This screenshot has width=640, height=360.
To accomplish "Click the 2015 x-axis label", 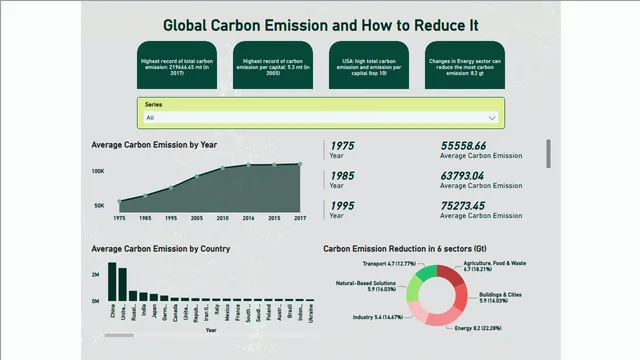I will pos(274,218).
